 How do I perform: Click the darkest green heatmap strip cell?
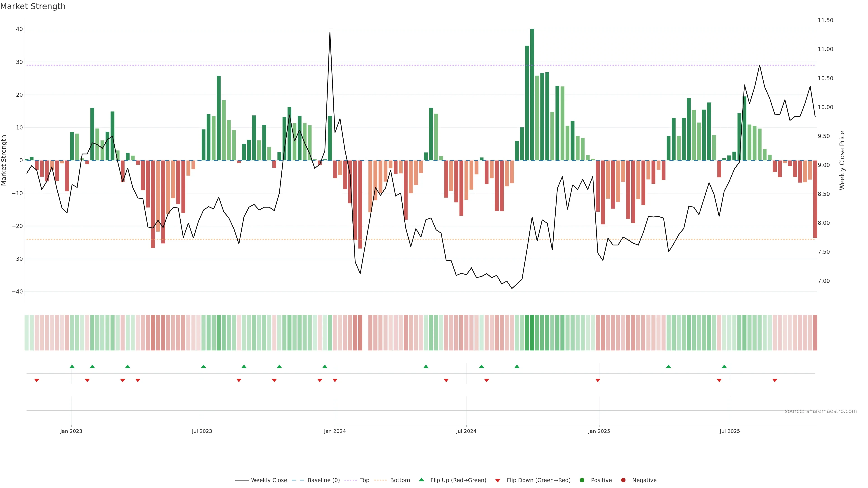532,332
